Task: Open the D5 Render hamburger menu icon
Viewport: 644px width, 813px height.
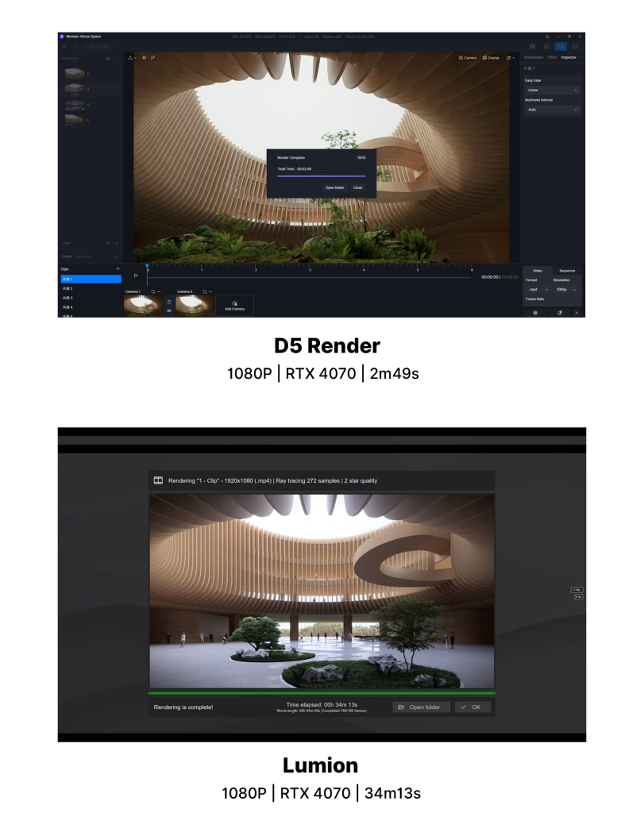Action: (64, 47)
